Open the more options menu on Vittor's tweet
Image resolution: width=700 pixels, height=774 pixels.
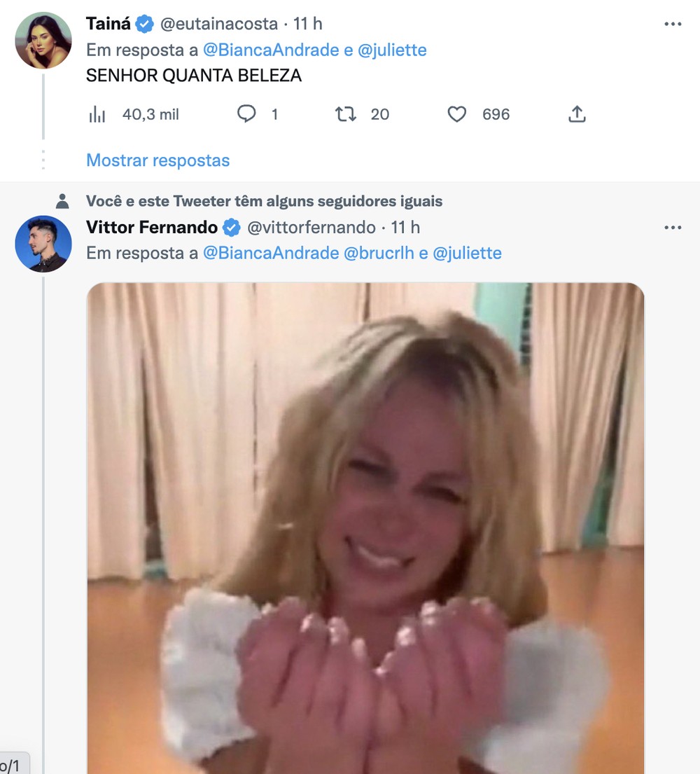(673, 227)
